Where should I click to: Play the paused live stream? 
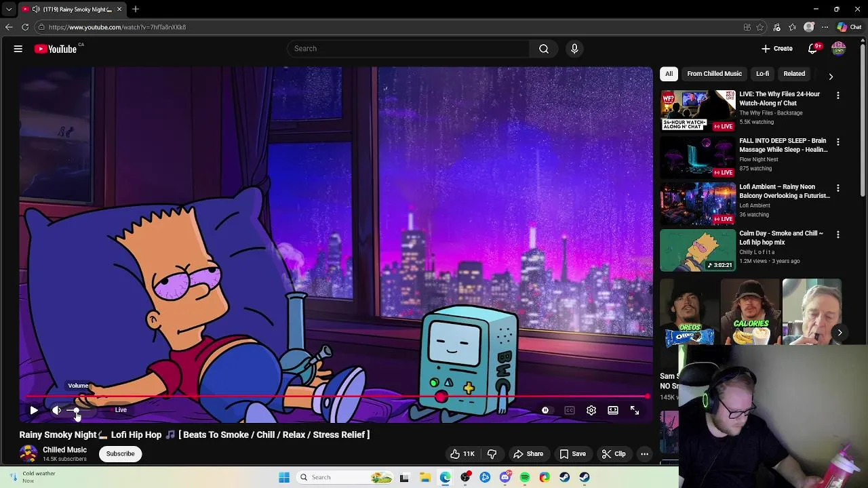[x=34, y=410]
